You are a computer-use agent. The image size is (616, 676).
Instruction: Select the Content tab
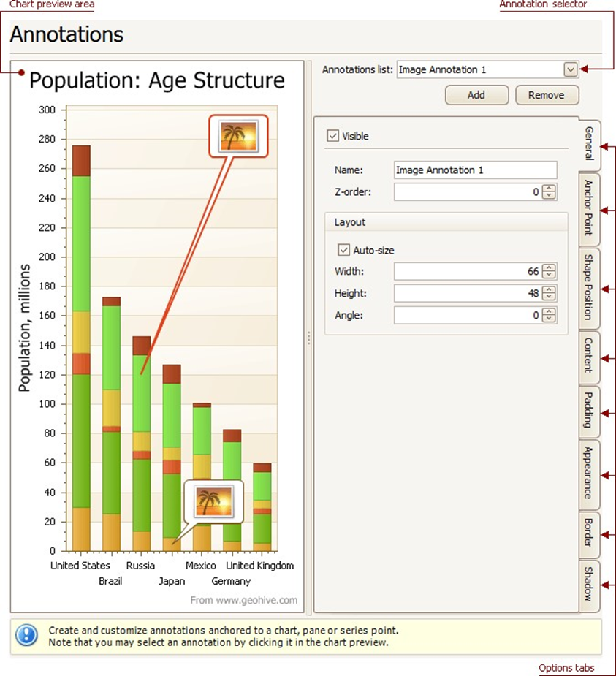(589, 357)
